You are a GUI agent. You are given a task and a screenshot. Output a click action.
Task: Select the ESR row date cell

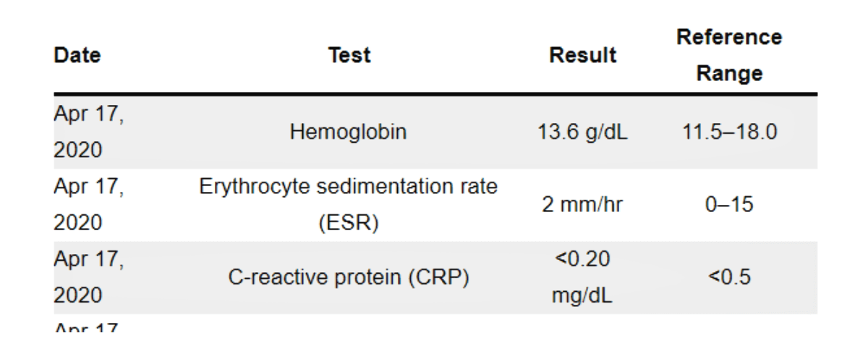(89, 205)
